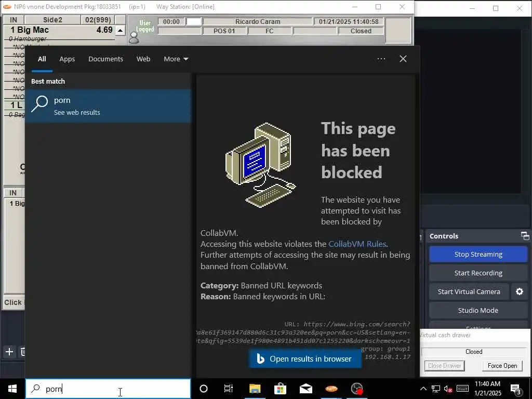Expand the More search filter dropdown
Screen dimensions: 532x399
click(x=176, y=59)
